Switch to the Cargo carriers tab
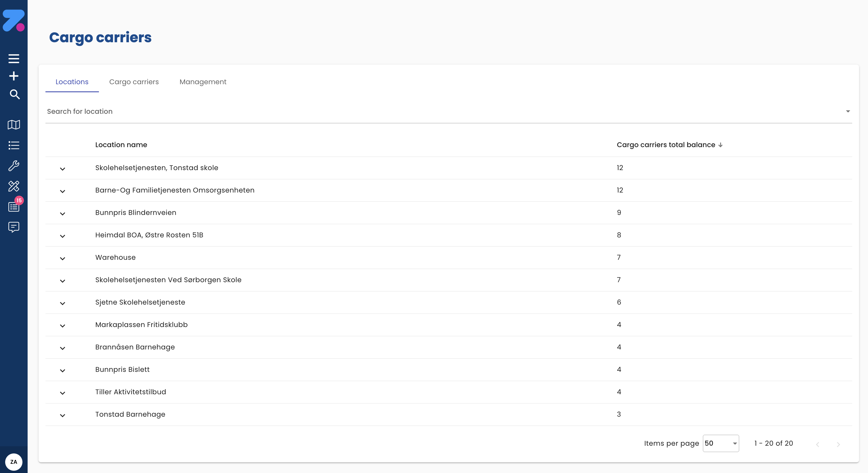 pyautogui.click(x=134, y=82)
